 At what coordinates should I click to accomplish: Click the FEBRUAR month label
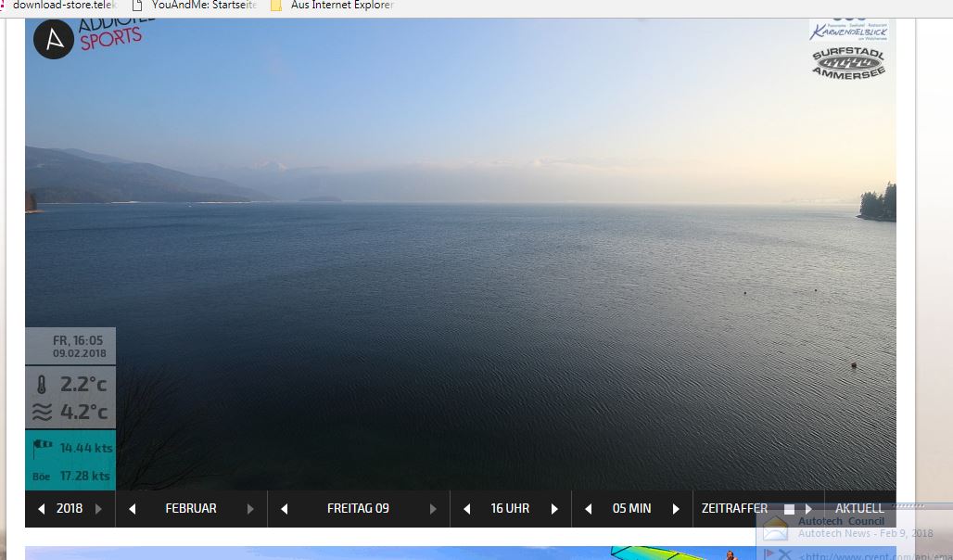pyautogui.click(x=191, y=508)
